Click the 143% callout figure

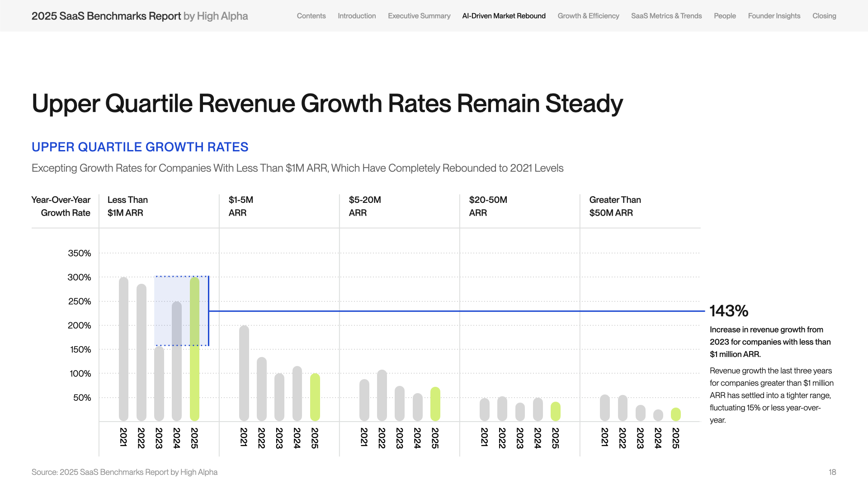click(729, 311)
